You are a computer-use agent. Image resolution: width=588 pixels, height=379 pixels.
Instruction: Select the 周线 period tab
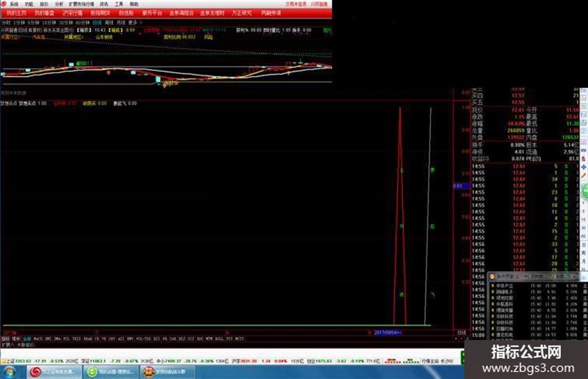pos(109,22)
